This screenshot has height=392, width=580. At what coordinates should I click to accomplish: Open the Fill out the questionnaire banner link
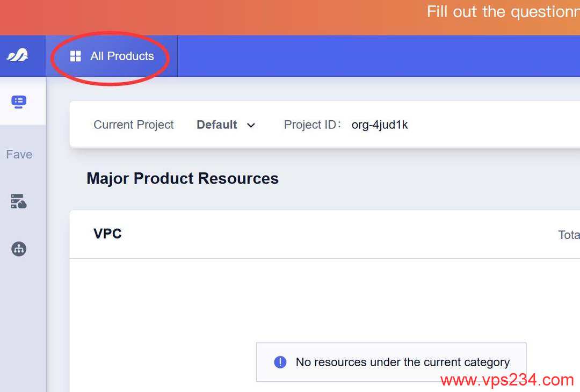[x=503, y=12]
